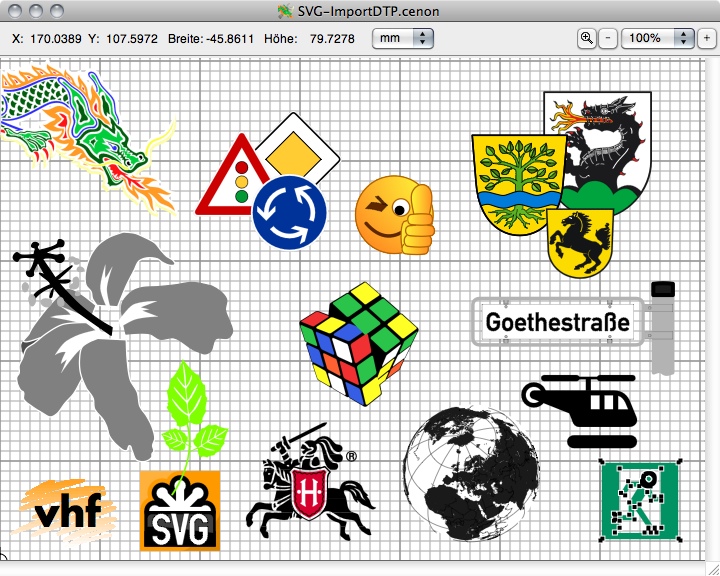Zoom out with the minus button
This screenshot has height=576, width=720.
pyautogui.click(x=608, y=38)
